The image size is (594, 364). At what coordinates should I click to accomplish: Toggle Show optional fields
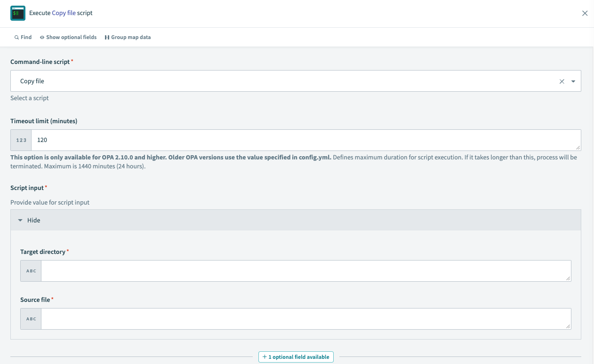[68, 37]
